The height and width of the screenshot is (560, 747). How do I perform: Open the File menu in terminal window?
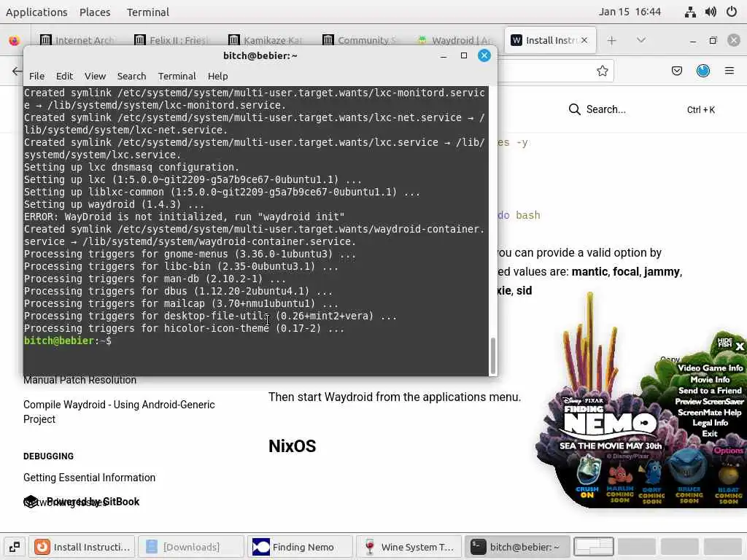point(36,76)
